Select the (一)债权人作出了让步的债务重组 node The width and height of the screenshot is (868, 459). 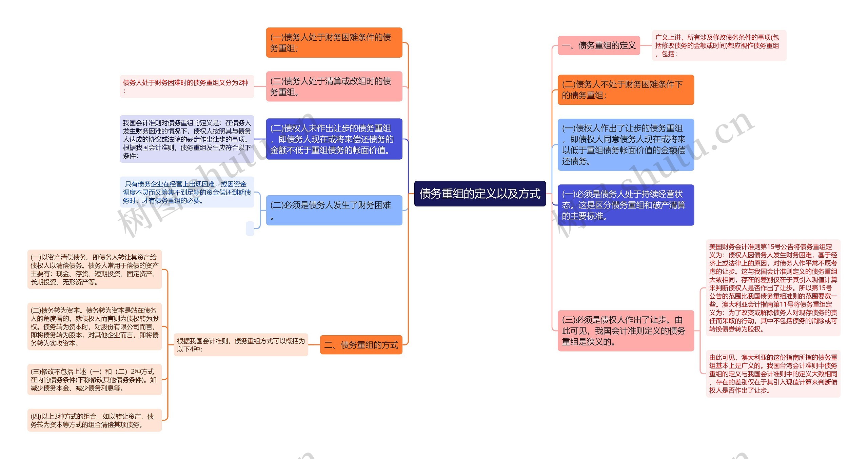pyautogui.click(x=626, y=145)
